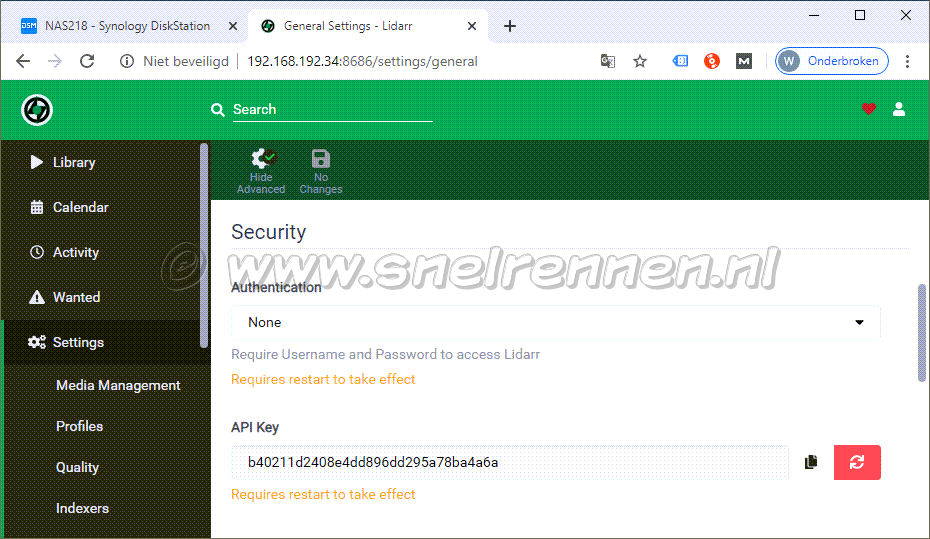Go forward in browser history
Screen dimensions: 930x539
coord(55,61)
